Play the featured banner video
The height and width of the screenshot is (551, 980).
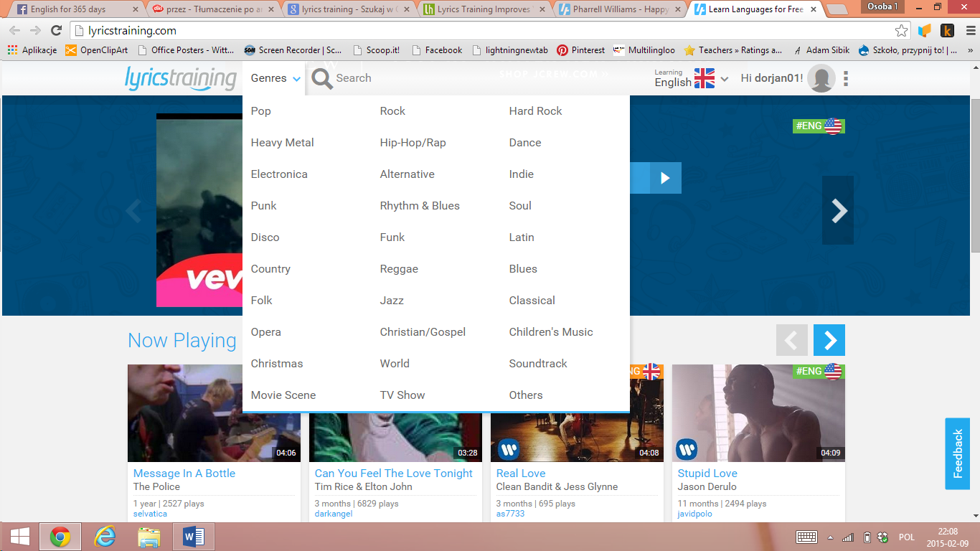click(665, 178)
